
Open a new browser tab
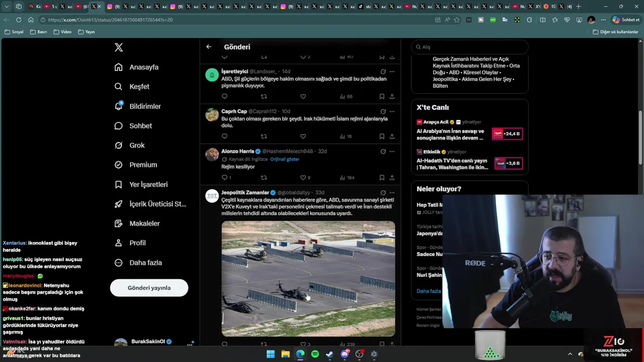point(579,7)
